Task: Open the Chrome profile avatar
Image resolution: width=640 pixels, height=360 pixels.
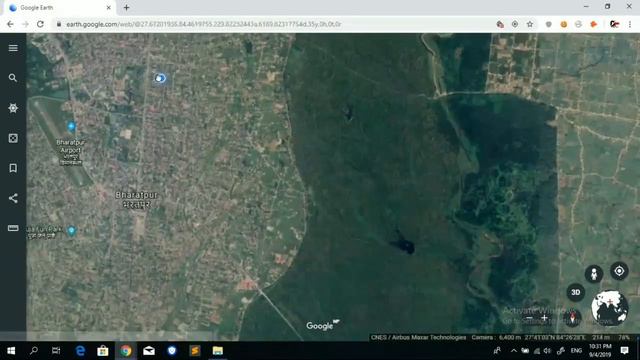Action: (x=614, y=24)
